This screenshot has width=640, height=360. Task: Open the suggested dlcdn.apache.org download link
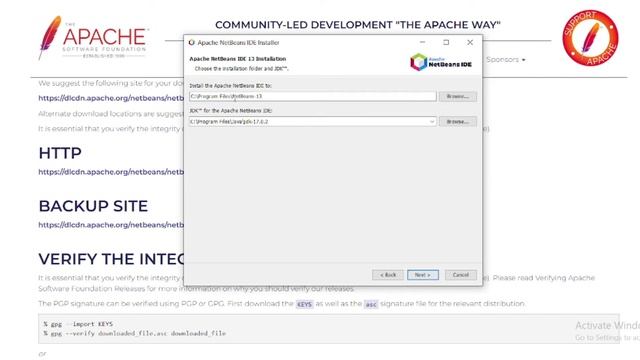click(x=111, y=98)
